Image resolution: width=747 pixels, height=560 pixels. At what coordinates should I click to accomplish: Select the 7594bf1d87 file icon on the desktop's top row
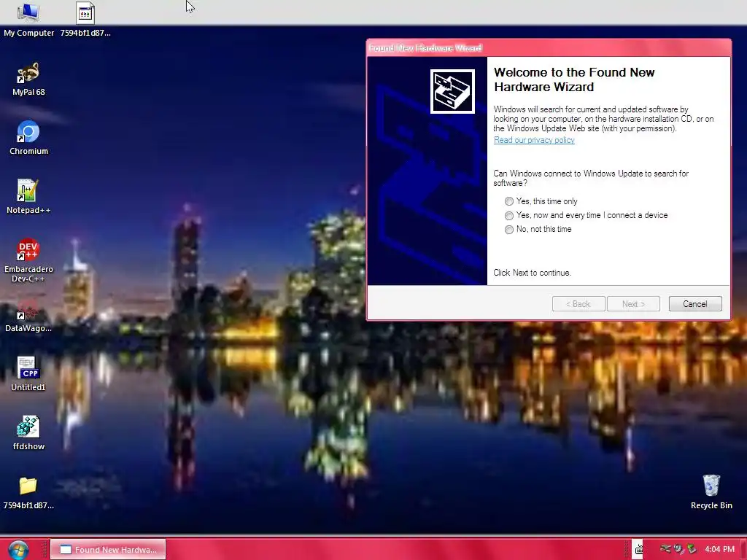85,20
